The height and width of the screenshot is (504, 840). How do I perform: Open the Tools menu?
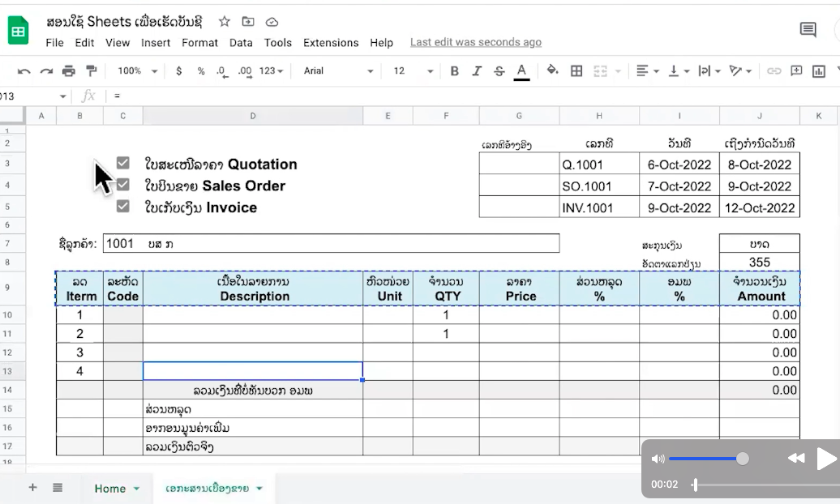(277, 43)
